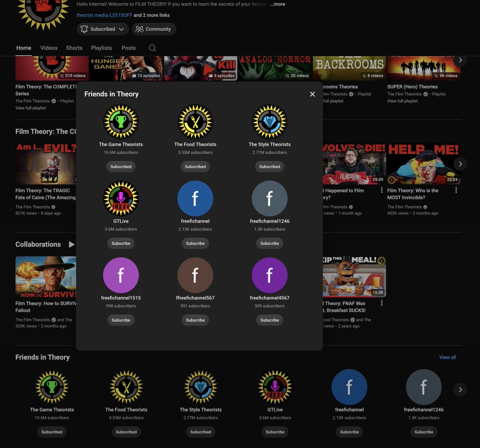Subscribe to ffreefichannel567 in the dialog
The width and height of the screenshot is (480, 448).
pos(195,320)
